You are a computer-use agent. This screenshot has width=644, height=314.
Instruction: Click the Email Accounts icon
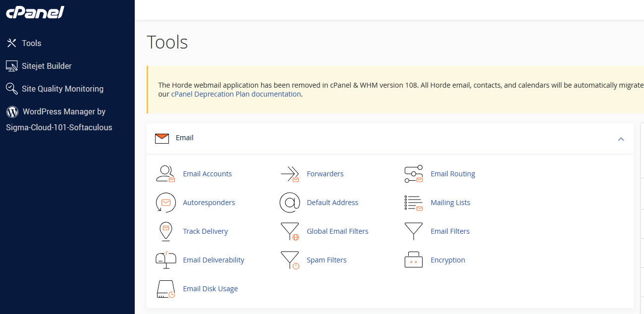coord(165,174)
